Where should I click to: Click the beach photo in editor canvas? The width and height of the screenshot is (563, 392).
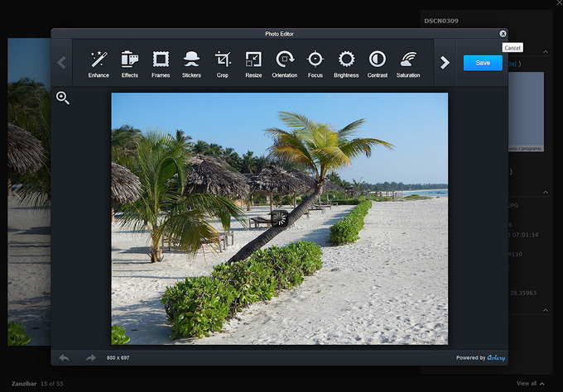click(279, 219)
